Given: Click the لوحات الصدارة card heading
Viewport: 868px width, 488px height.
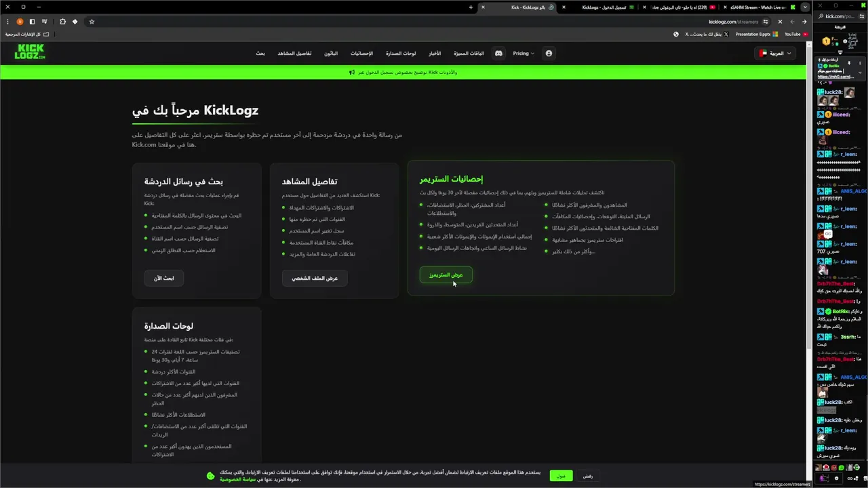Looking at the screenshot, I should (169, 326).
